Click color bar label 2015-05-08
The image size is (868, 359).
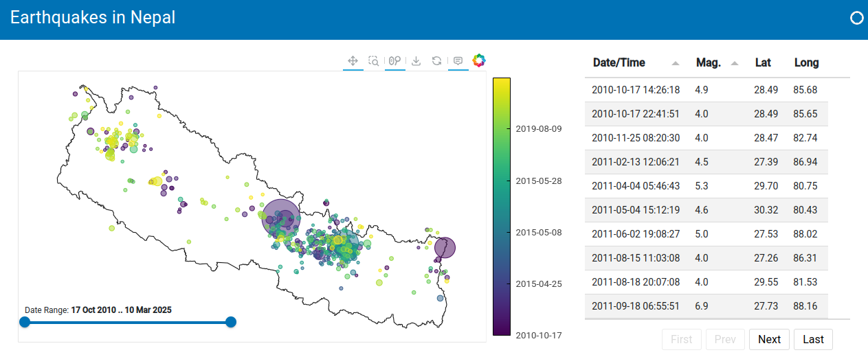539,232
